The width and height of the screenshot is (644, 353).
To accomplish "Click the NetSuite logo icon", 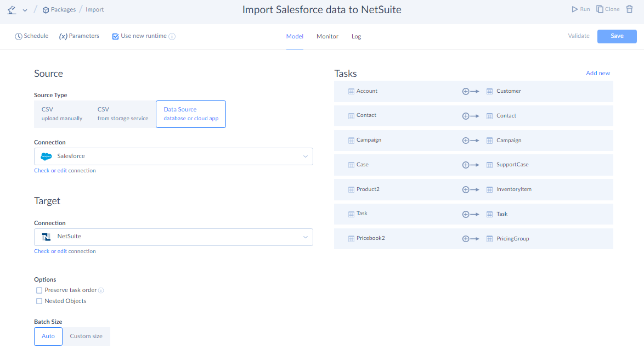I will (x=47, y=237).
